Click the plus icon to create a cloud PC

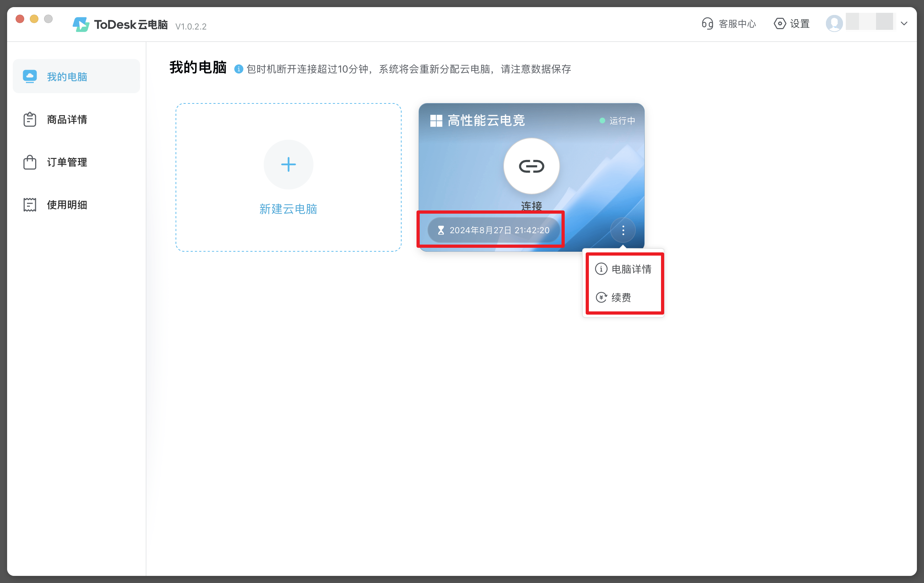pos(288,165)
